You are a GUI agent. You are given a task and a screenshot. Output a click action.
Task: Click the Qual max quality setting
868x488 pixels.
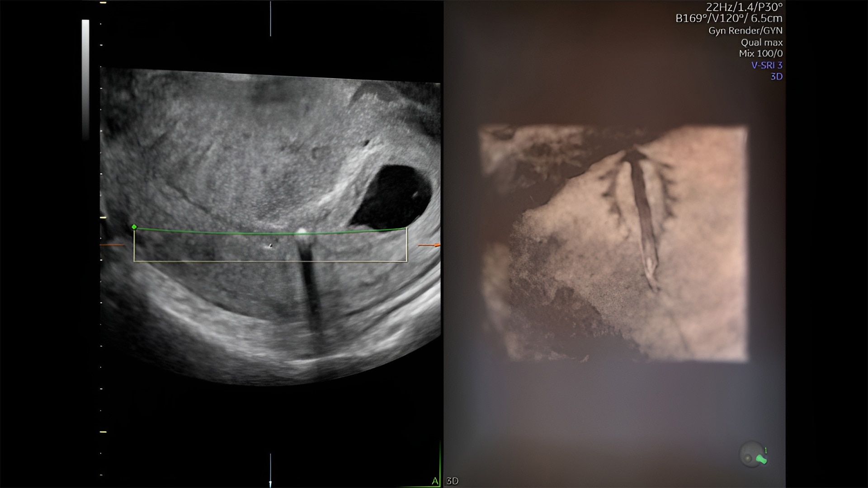[x=761, y=42]
